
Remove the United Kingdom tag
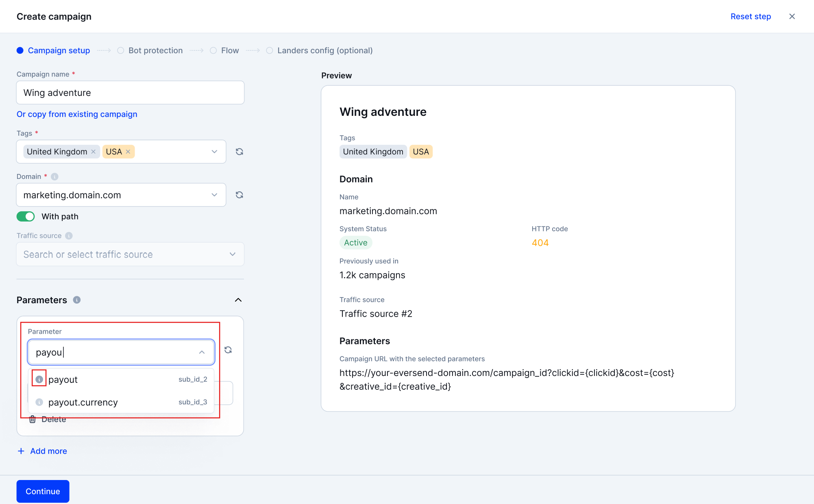pyautogui.click(x=93, y=152)
